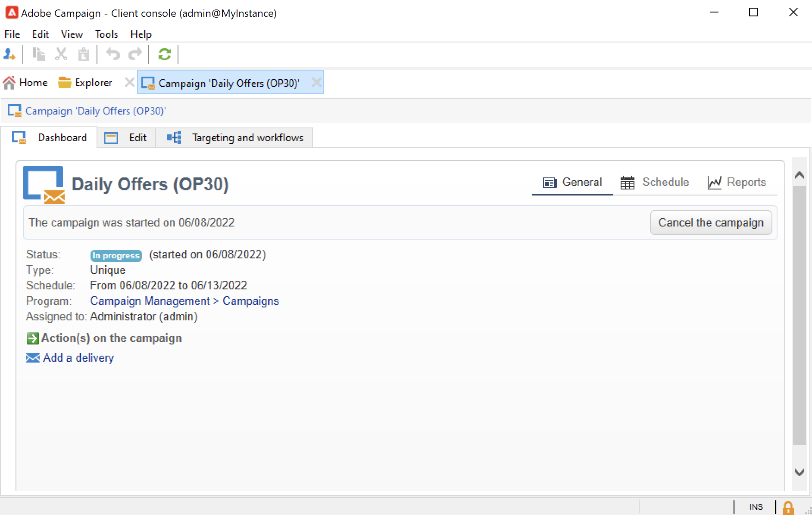Click the In progress status badge
This screenshot has width=812, height=515.
pos(116,255)
